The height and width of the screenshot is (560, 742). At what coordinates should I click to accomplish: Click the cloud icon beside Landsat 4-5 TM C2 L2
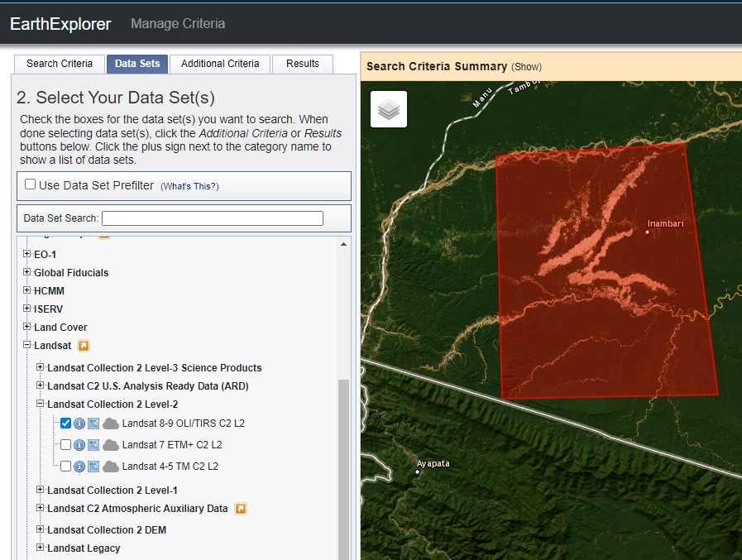click(x=111, y=467)
